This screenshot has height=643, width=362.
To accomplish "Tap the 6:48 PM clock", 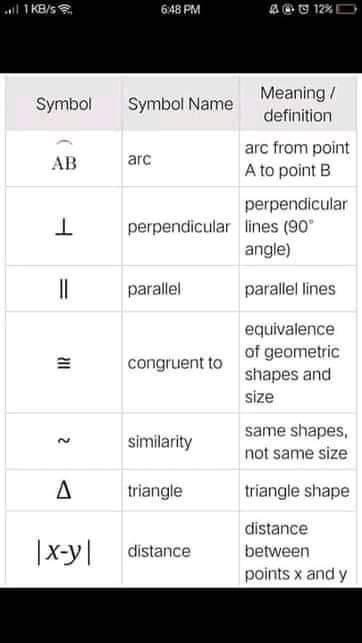I will coord(180,9).
